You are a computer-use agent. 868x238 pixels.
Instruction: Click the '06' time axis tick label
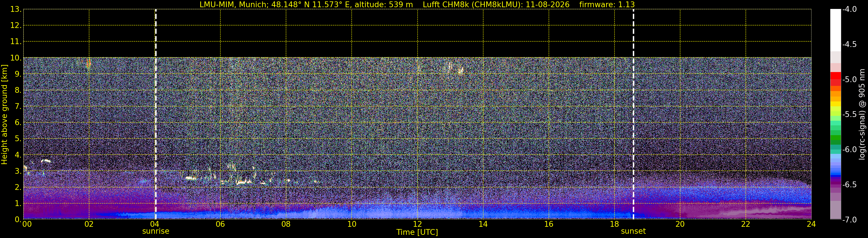[220, 224]
